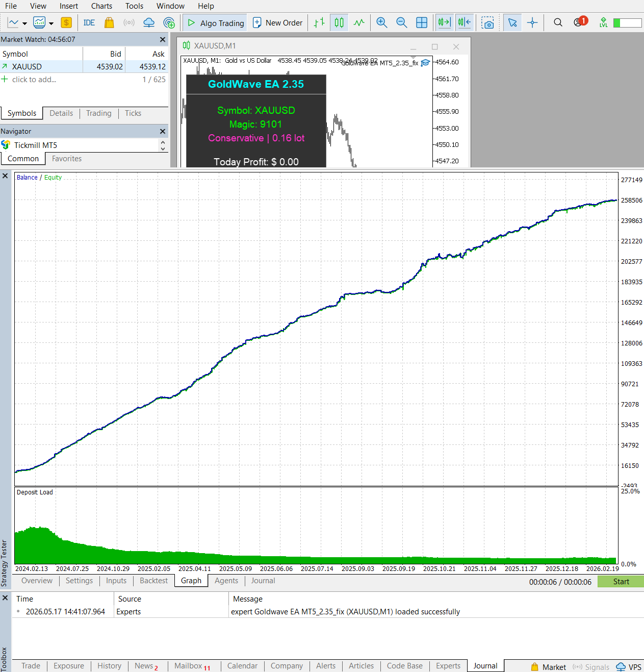Open the Trade tab in Toolbox
644x672 pixels.
tap(31, 666)
